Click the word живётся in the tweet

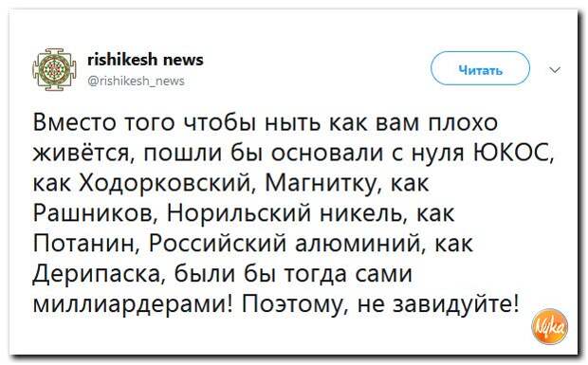point(81,154)
